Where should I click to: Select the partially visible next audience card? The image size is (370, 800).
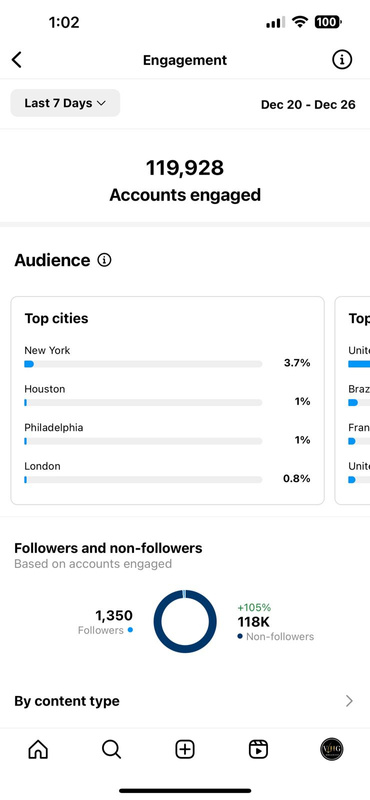(353, 401)
